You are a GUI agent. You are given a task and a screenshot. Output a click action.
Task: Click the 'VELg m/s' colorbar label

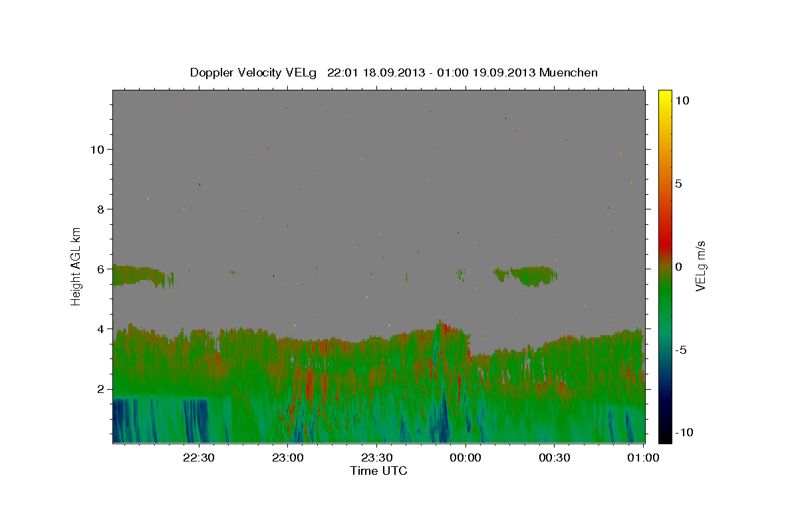pyautogui.click(x=700, y=266)
